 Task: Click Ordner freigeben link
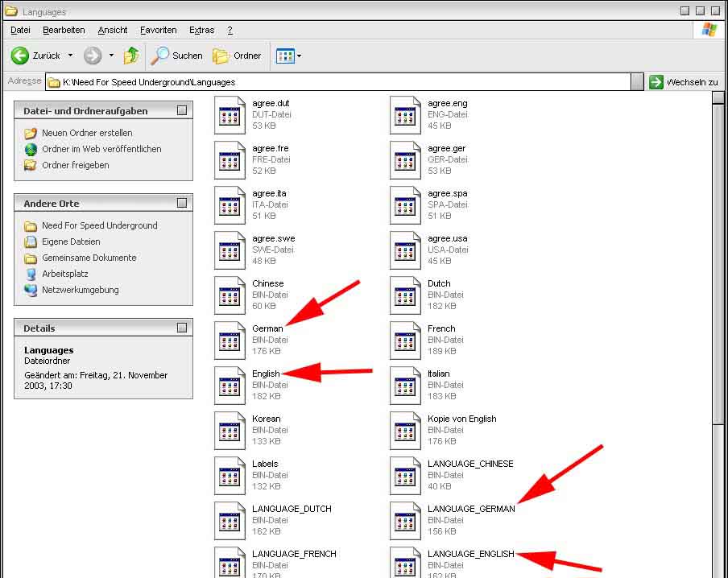tap(75, 165)
